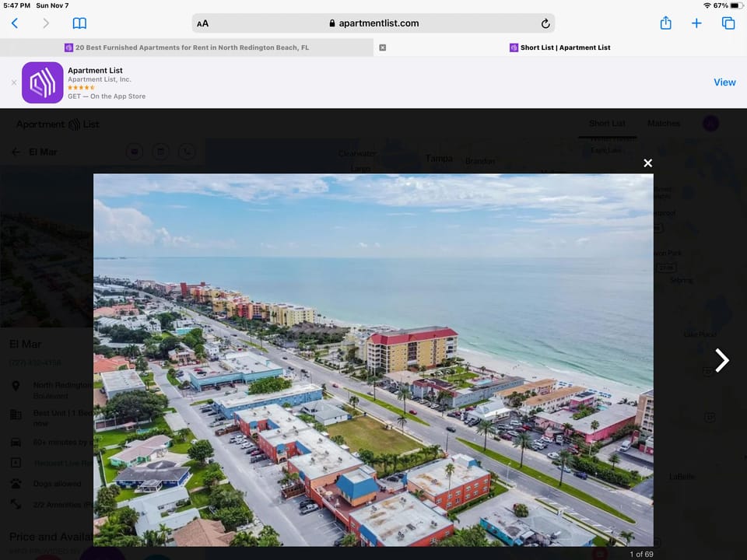
Task: Tap Safari's forward navigation arrow
Action: [46, 23]
